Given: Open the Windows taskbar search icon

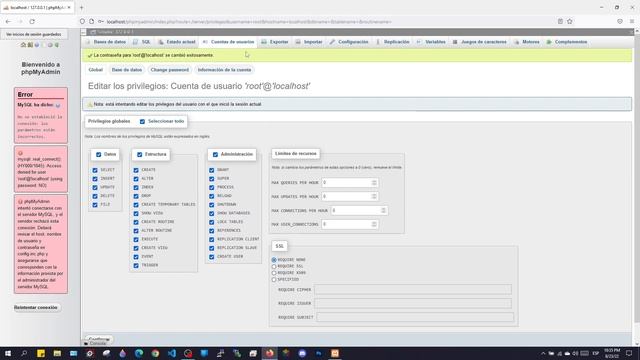Looking at the screenshot, I should point(24,353).
